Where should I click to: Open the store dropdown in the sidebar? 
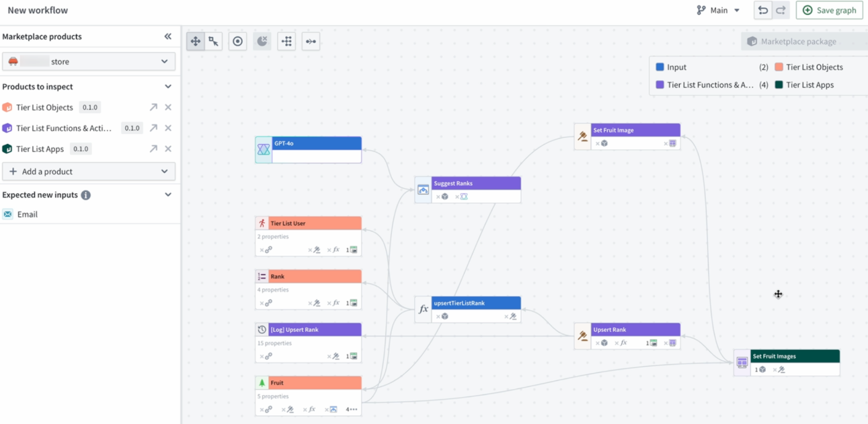coord(89,61)
